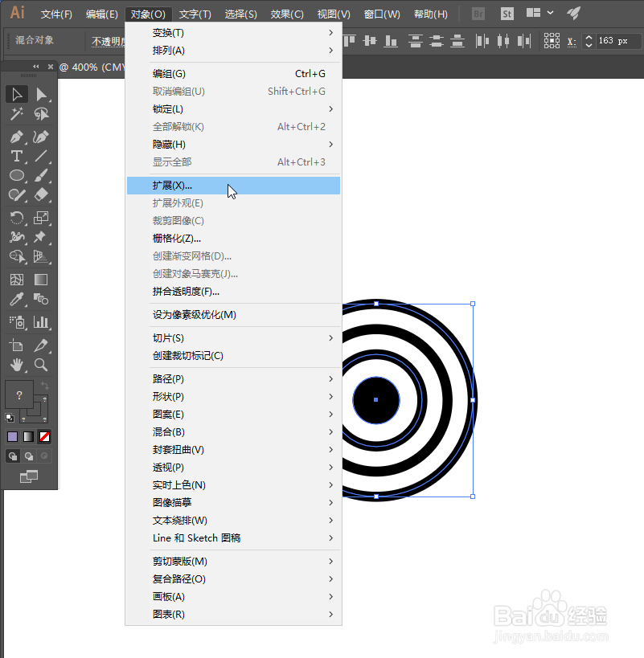This screenshot has height=658, width=644.
Task: Select the Scale tool
Action: 41,218
